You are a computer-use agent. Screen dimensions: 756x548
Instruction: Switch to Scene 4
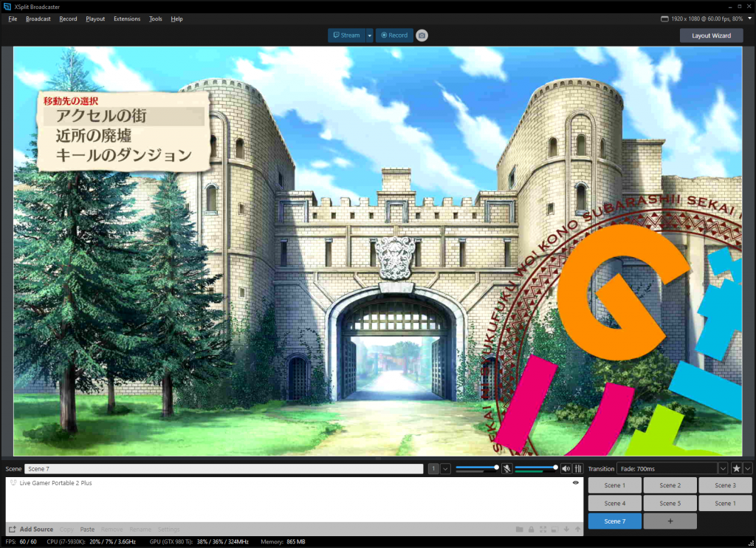pyautogui.click(x=615, y=503)
